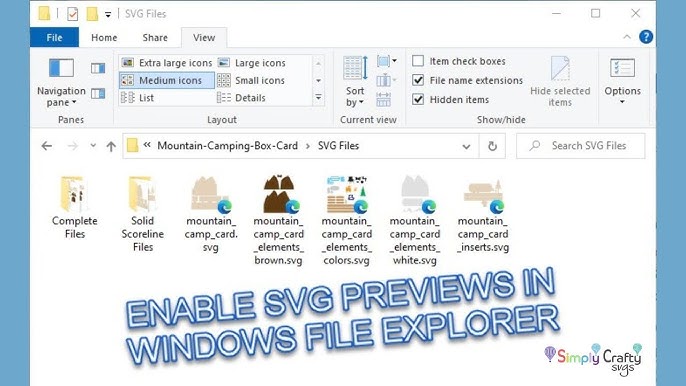Open the Sort by dropdown
The width and height of the screenshot is (686, 386).
point(355,82)
